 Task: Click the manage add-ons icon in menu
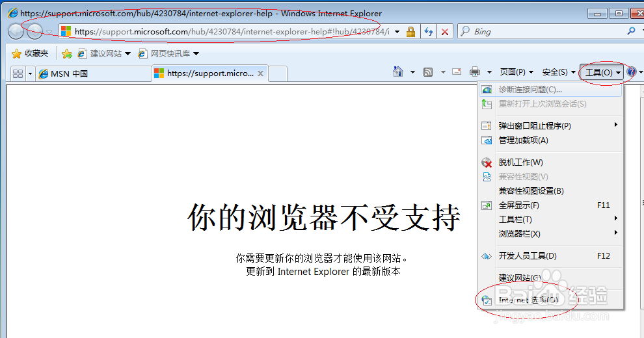pos(487,140)
